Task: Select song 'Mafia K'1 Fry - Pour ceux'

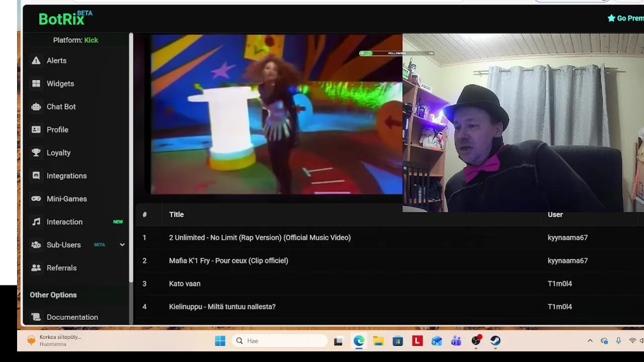Action: pyautogui.click(x=228, y=260)
